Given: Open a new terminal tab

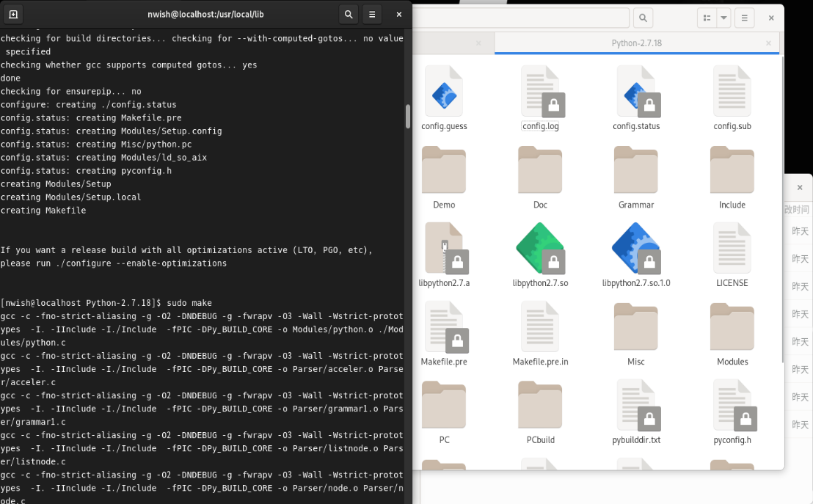Looking at the screenshot, I should coord(13,14).
